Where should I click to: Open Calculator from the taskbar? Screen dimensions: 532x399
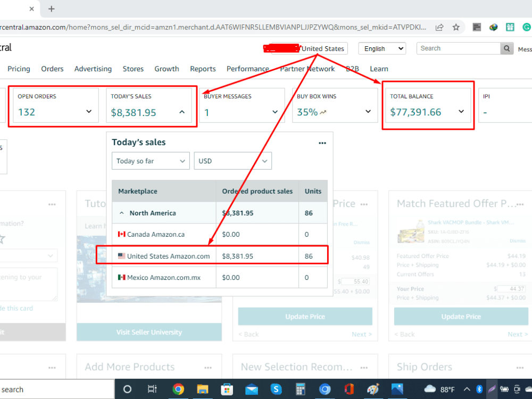(300, 389)
